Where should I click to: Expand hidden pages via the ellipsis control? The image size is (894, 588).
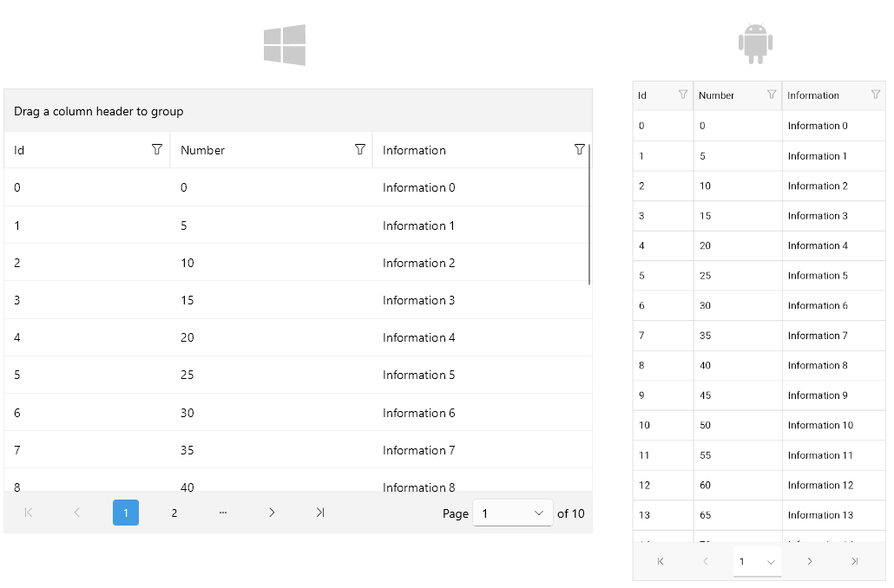(x=223, y=513)
